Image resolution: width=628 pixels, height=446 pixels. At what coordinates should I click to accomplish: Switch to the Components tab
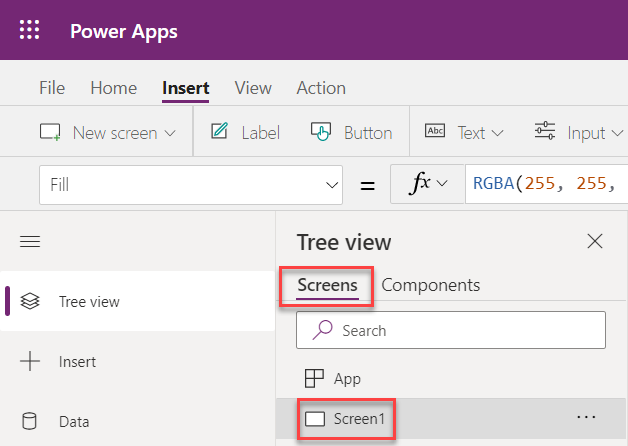[430, 285]
